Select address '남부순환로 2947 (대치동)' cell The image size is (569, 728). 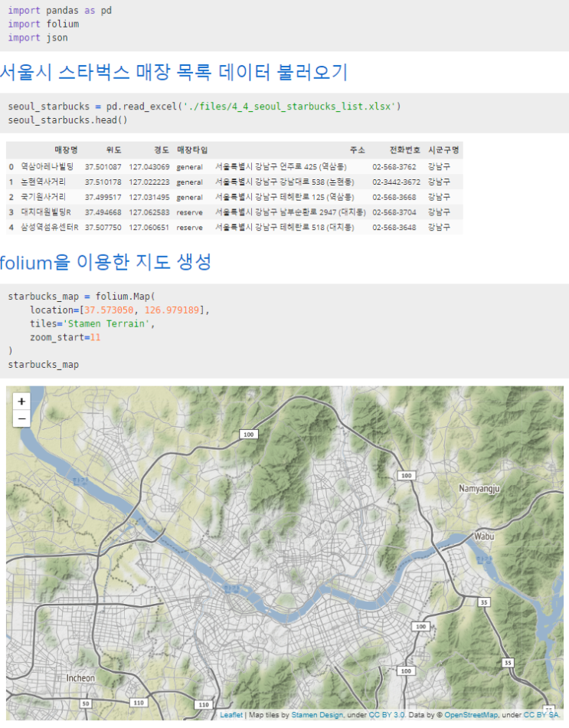[290, 212]
